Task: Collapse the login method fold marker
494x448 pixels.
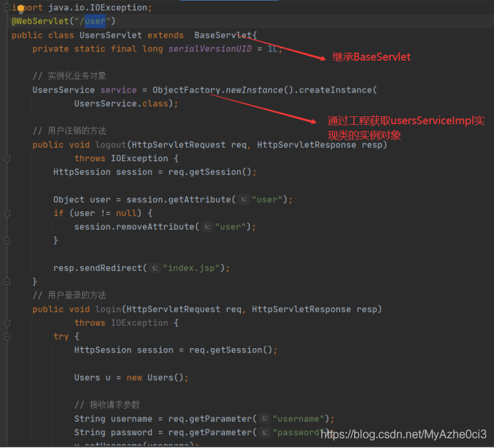Action: [x=7, y=323]
